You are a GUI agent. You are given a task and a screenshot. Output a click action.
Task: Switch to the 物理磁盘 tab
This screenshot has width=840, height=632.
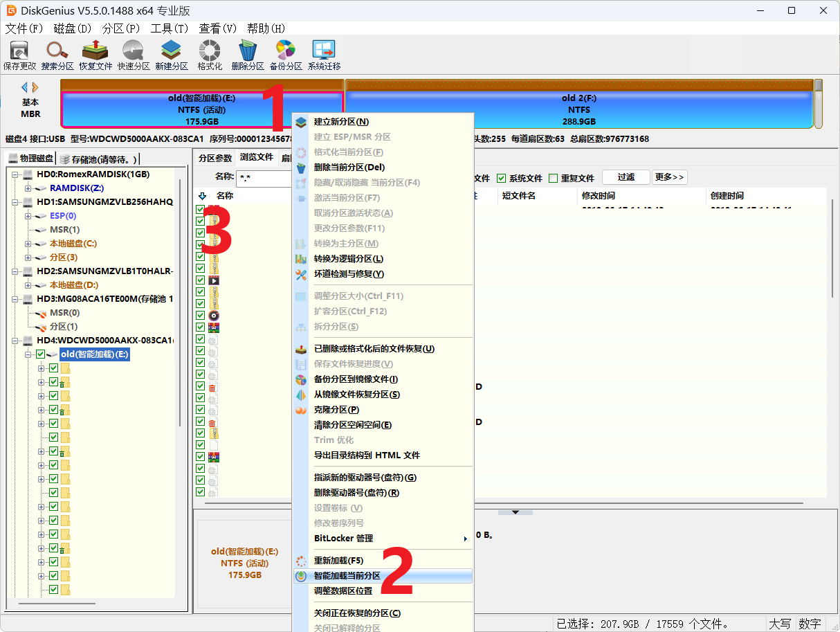[30, 159]
